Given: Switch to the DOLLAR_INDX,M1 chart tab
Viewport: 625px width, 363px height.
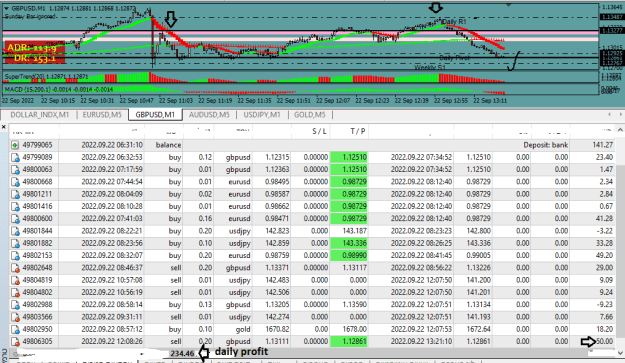Looking at the screenshot, I should point(39,115).
